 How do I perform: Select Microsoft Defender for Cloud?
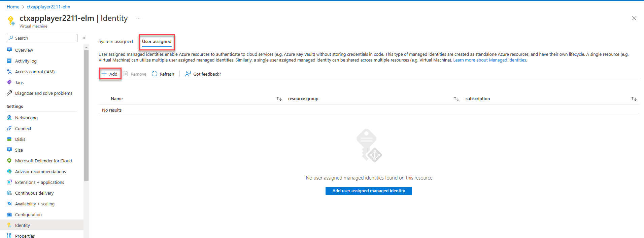[x=43, y=161]
